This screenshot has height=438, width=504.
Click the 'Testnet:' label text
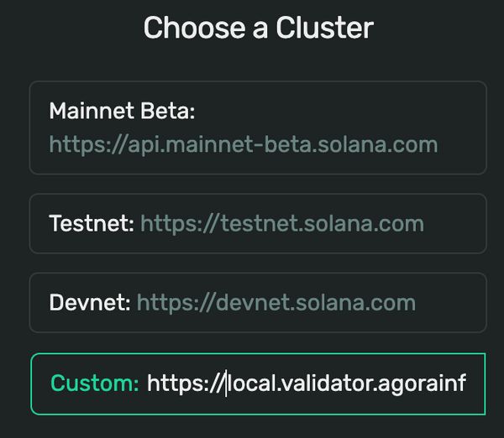[x=92, y=223]
